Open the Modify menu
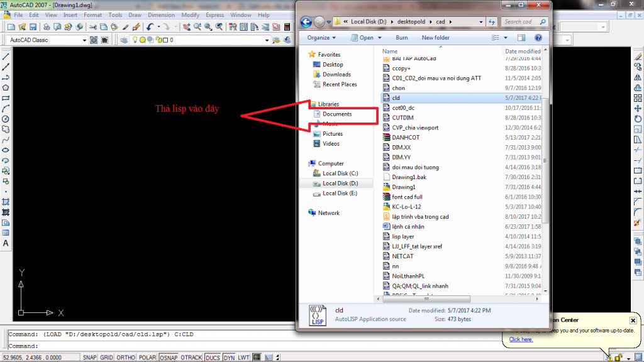 pyautogui.click(x=190, y=15)
